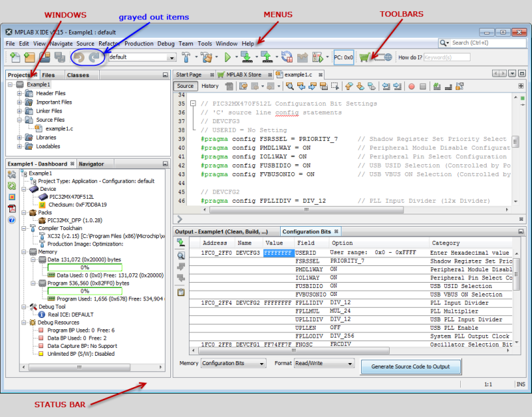532x417 pixels.
Task: Click the New File toolbar icon
Action: [14, 58]
